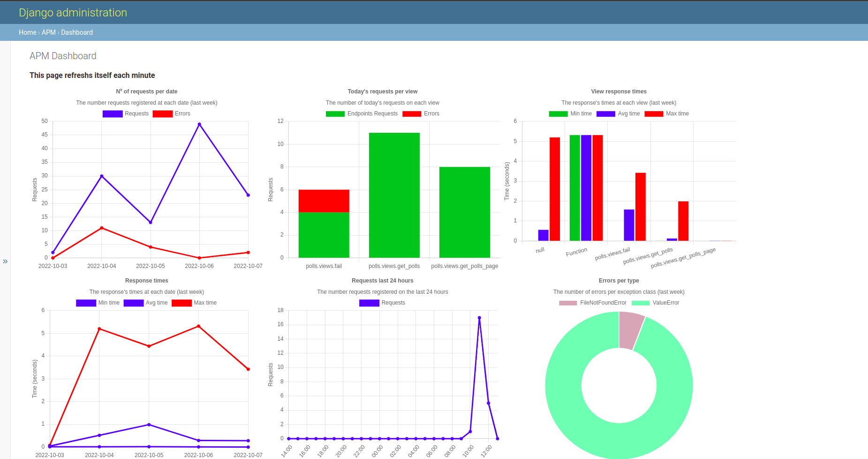Toggle Min time legend in View response times
This screenshot has width=868, height=459.
click(x=570, y=114)
